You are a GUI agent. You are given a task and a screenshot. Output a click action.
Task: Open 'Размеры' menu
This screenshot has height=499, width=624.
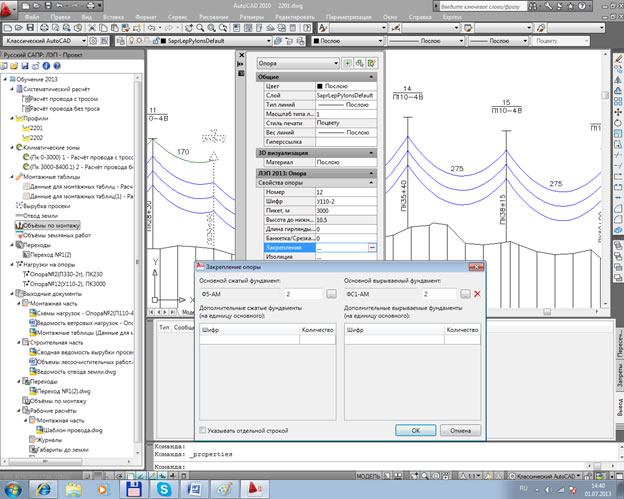pyautogui.click(x=251, y=17)
